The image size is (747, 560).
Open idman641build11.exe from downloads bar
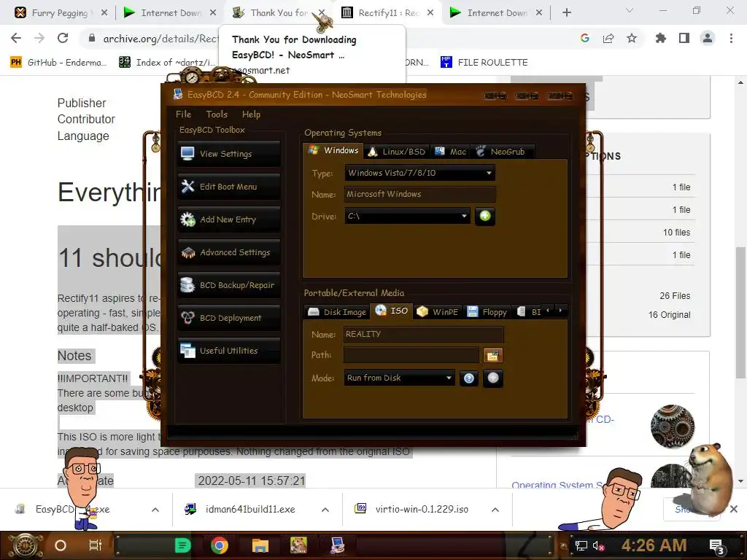coord(241,510)
